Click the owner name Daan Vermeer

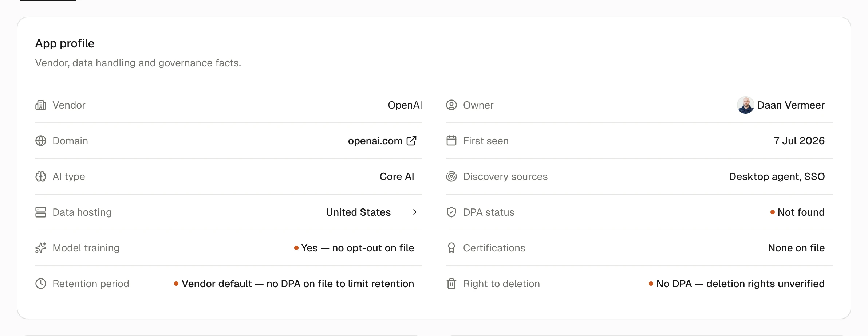[x=791, y=105]
